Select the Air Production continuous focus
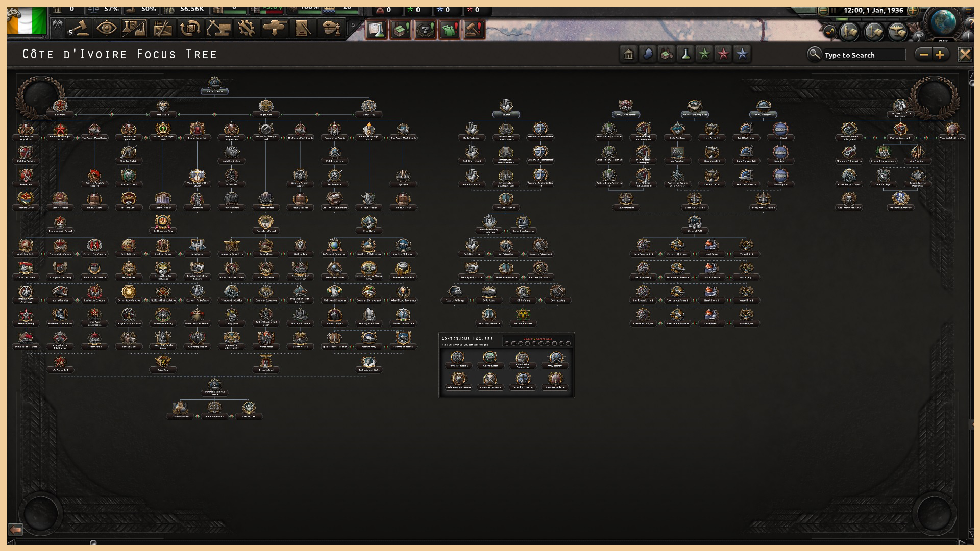Screen dimensions: 980x551 point(490,359)
